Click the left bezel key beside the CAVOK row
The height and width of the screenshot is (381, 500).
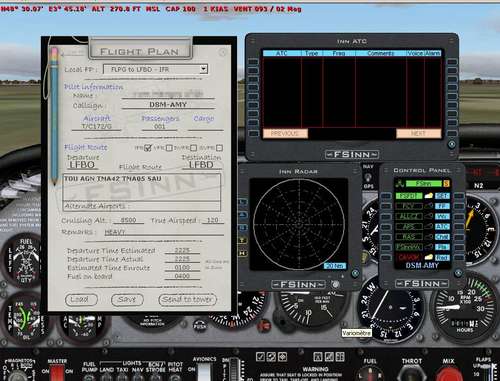click(x=386, y=257)
